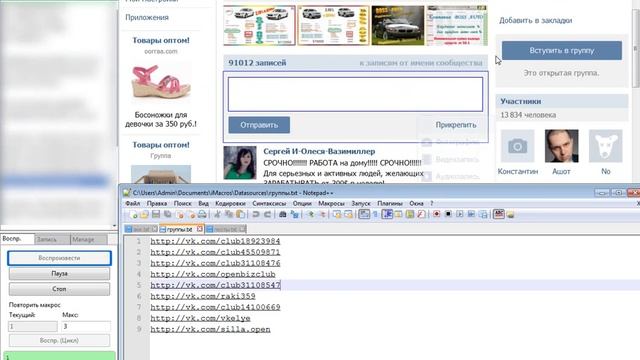
Task: Open the Правка menu in Notepad++
Action: [x=157, y=203]
